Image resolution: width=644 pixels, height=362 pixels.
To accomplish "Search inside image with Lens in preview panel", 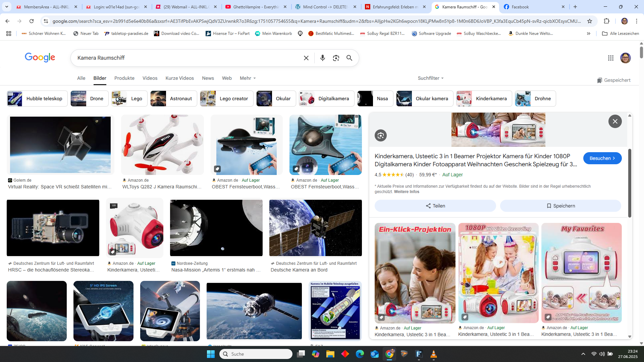I will point(380,135).
